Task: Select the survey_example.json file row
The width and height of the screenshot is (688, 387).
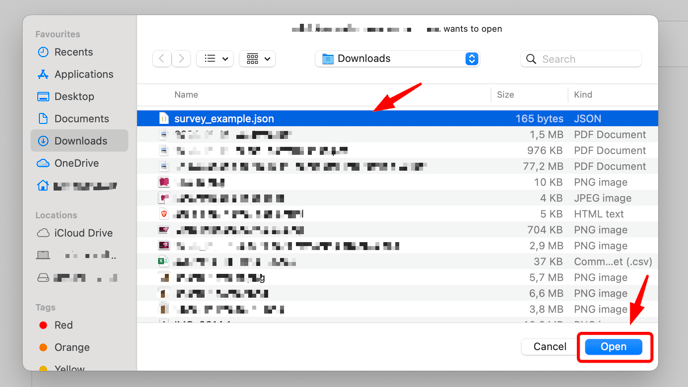Action: [x=398, y=118]
